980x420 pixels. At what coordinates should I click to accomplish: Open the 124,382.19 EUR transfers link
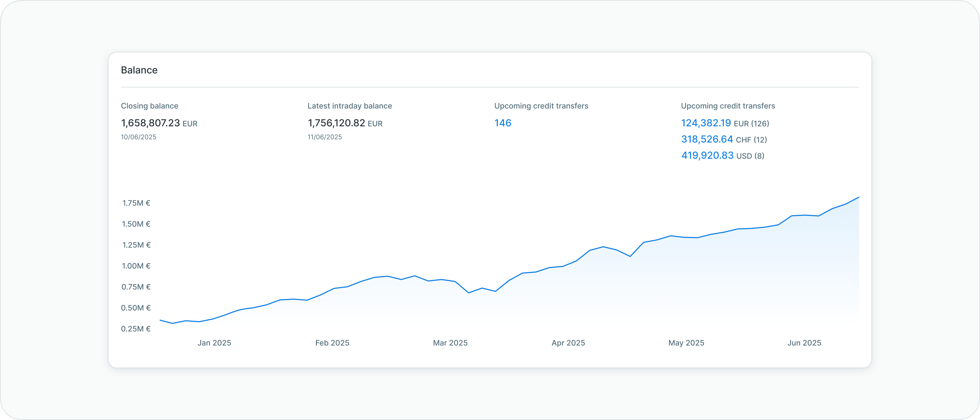[x=706, y=123]
